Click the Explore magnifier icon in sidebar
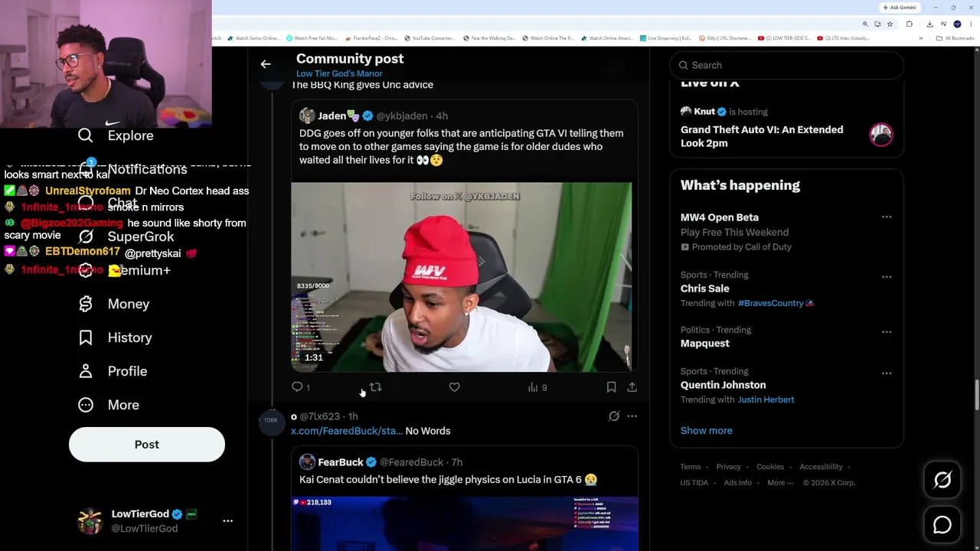Screen dimensions: 980x551 pos(85,135)
